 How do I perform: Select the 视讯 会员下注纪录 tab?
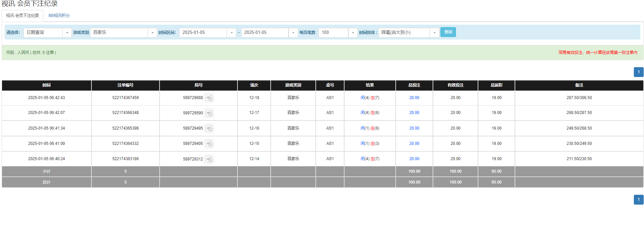pos(22,16)
